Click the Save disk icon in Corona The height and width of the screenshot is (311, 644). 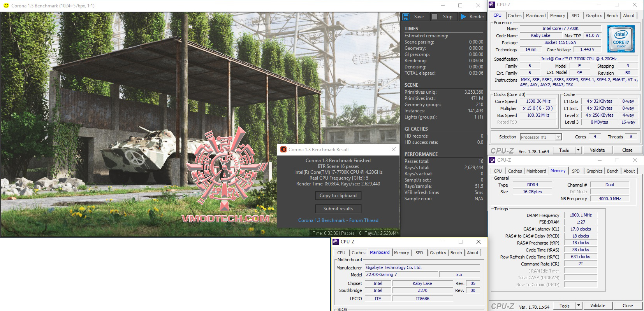click(406, 17)
